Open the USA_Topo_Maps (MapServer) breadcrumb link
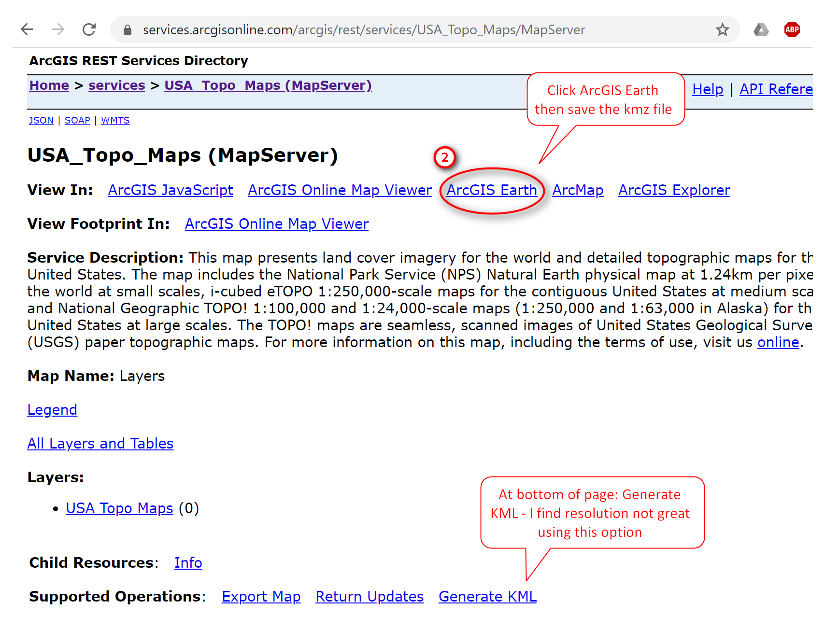The width and height of the screenshot is (825, 644). pos(268,85)
